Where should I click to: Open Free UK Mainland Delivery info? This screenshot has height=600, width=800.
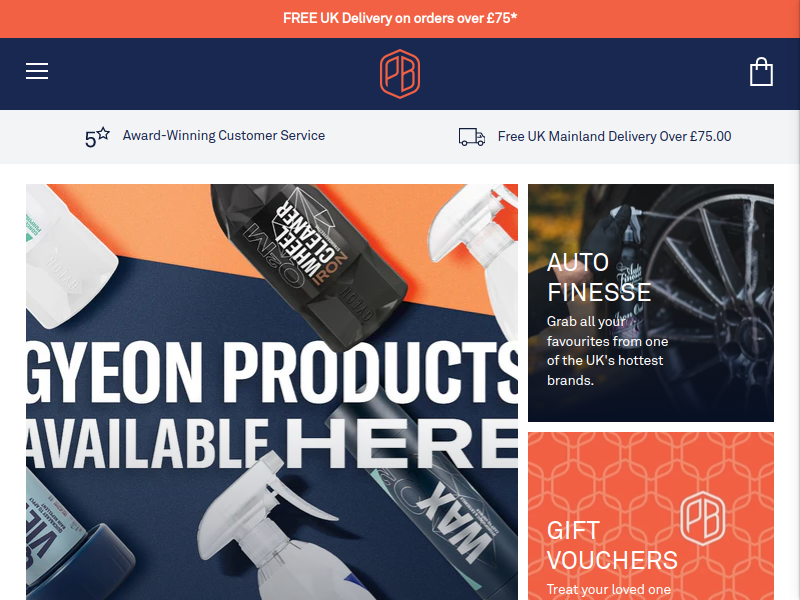tap(614, 136)
